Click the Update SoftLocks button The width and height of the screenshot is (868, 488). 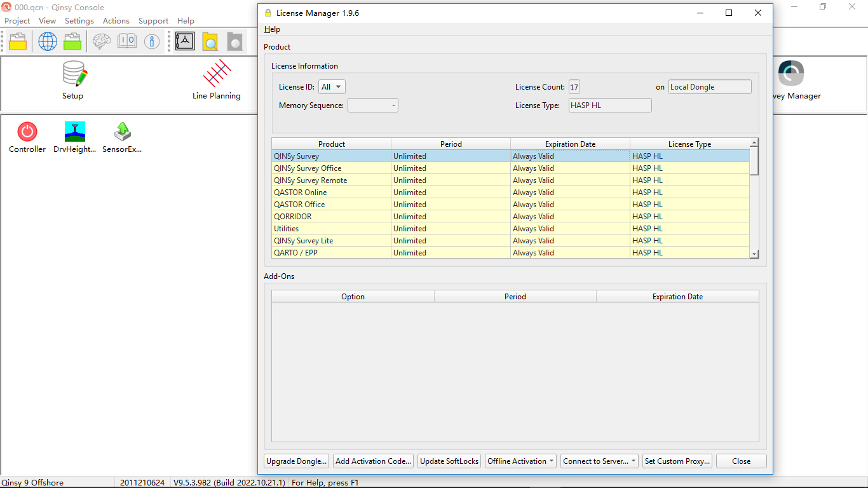(x=449, y=461)
